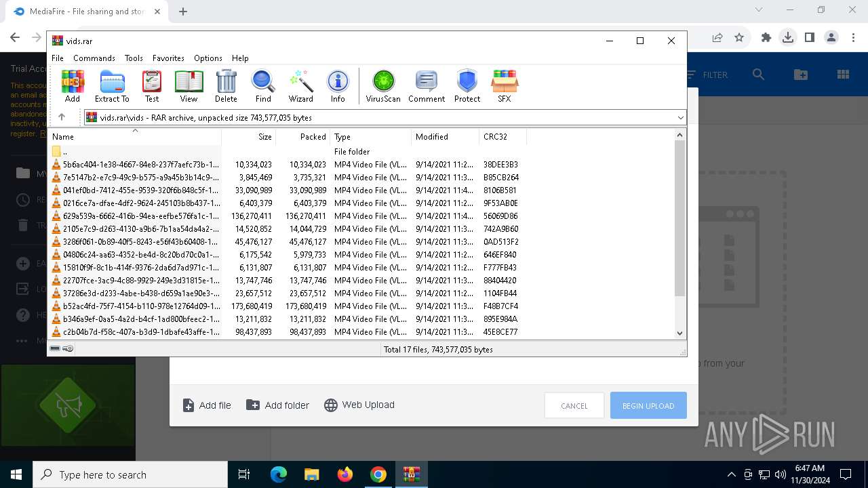Click the Test archive icon

pos(152,86)
